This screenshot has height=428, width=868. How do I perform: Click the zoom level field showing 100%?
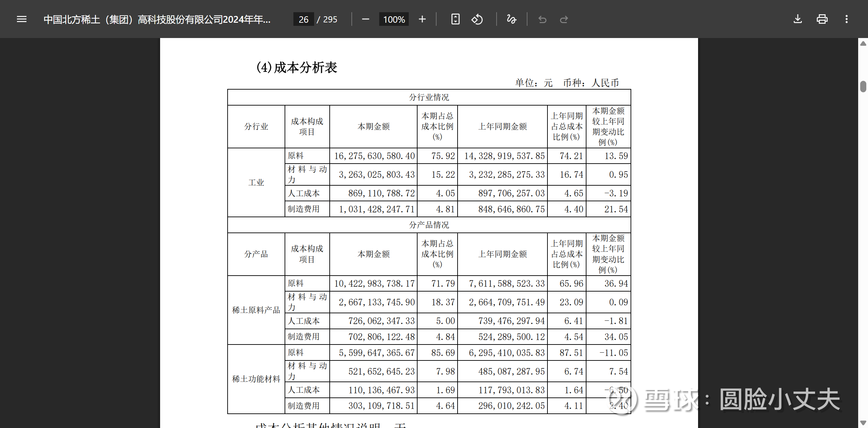point(394,19)
